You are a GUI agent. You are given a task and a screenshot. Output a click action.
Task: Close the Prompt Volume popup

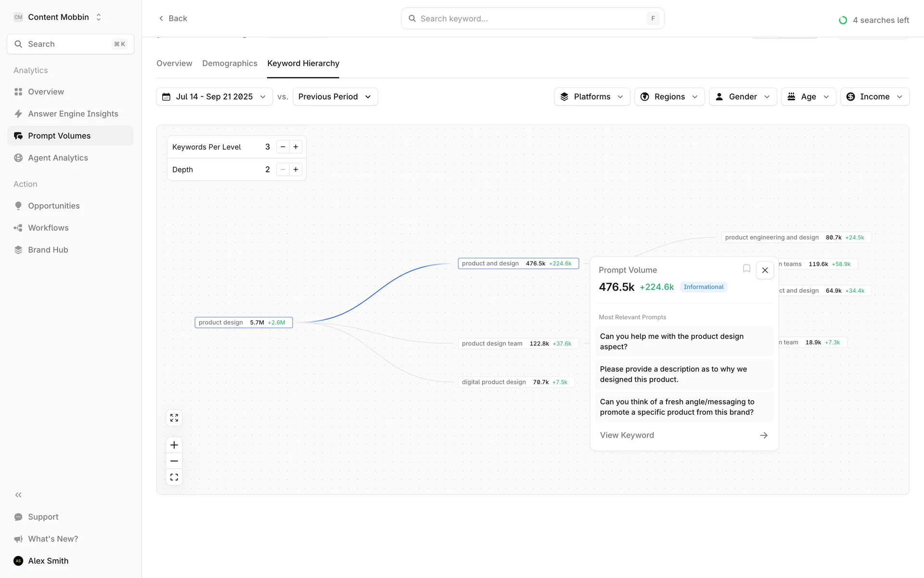(x=765, y=270)
